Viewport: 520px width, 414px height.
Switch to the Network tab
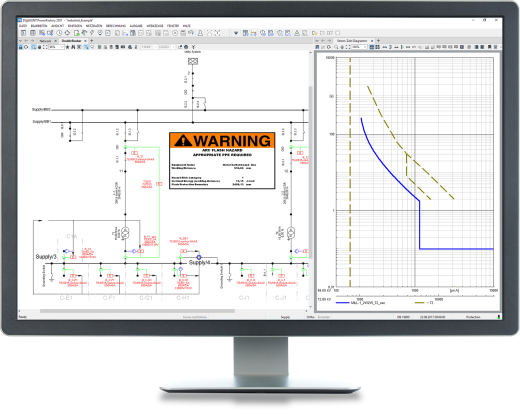45,41
